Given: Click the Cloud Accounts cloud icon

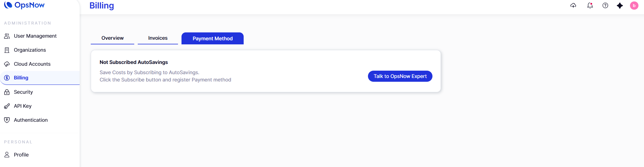Looking at the screenshot, I should [7, 64].
